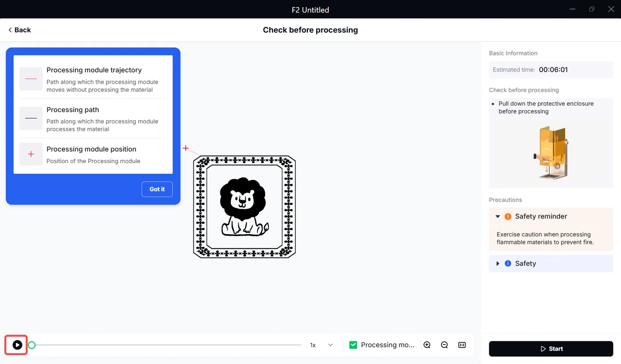Image resolution: width=621 pixels, height=364 pixels.
Task: Collapse the Safety reminder section
Action: [x=498, y=216]
